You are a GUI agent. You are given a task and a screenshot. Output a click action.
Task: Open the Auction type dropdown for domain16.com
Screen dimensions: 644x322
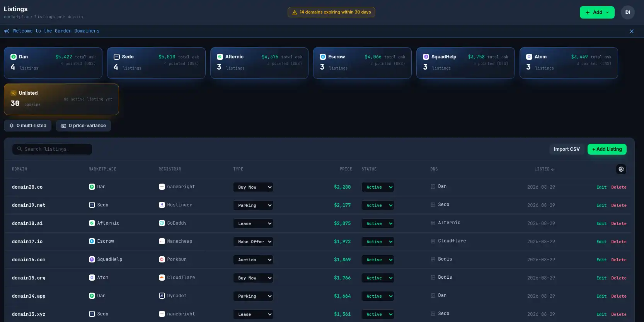[253, 260]
